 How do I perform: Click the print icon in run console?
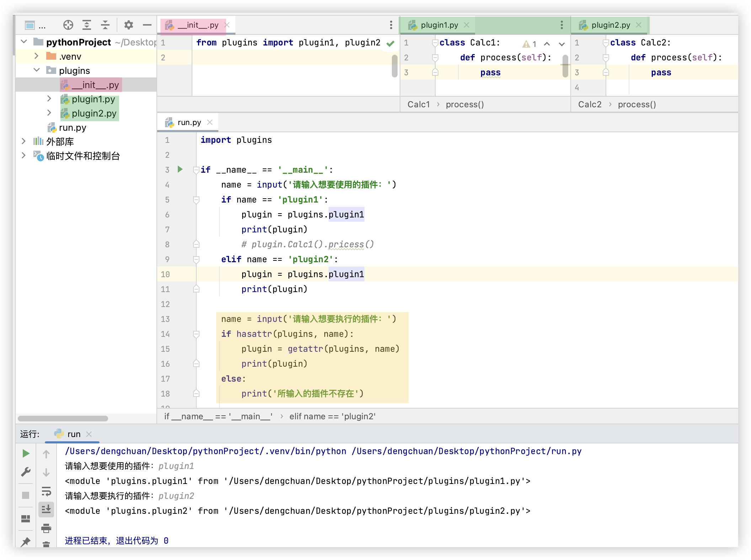click(x=46, y=528)
